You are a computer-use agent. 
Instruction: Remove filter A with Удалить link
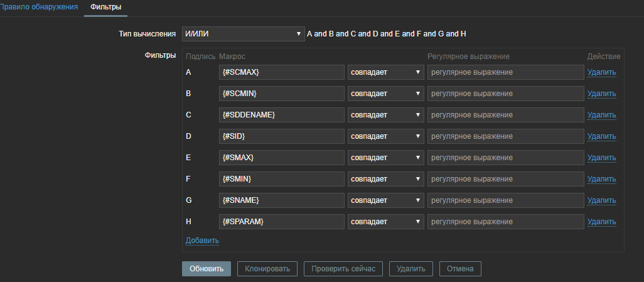[601, 72]
